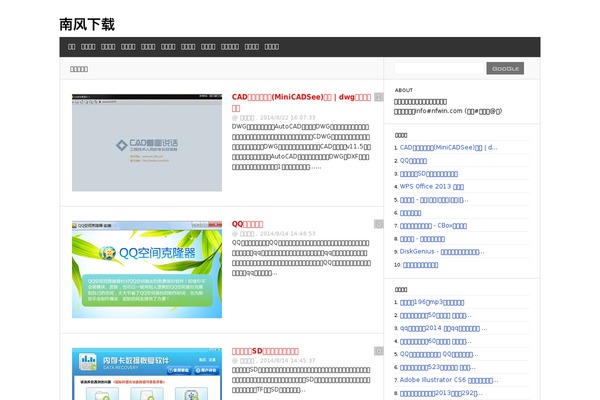Click the date text 2014/8/22 16:07:33
The image size is (600, 400).
pyautogui.click(x=287, y=118)
